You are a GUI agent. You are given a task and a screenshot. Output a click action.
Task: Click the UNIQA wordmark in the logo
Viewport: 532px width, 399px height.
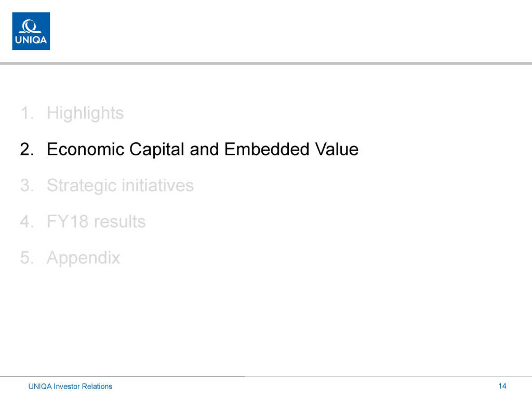(x=31, y=40)
